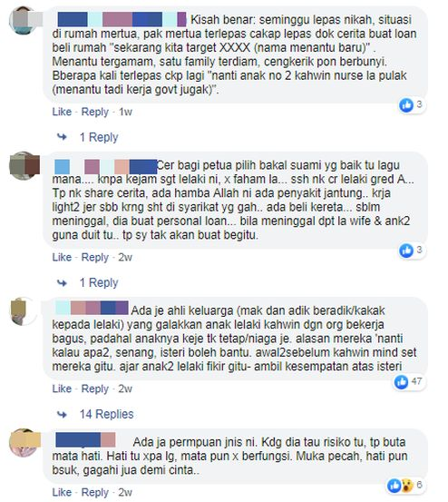Expand '1 Reply' under the 'Kisah benar' comment

(x=99, y=137)
